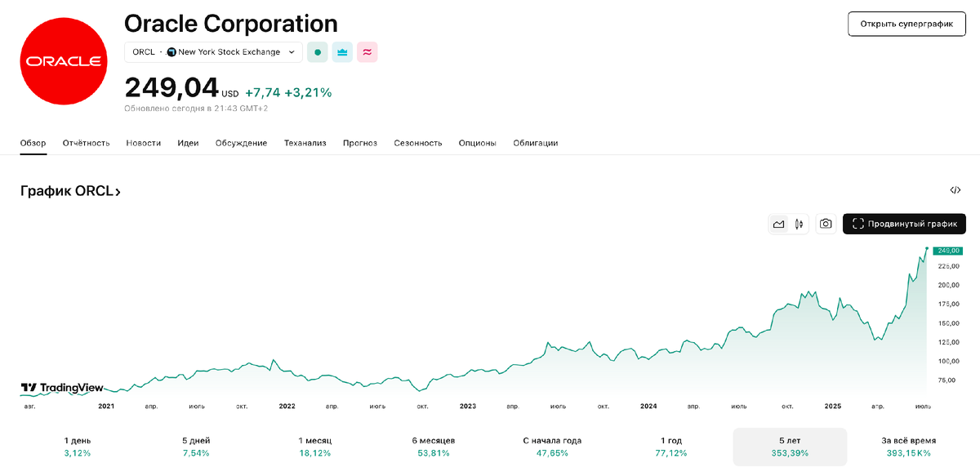Click the +7,74 +3,21% change text

pyautogui.click(x=288, y=93)
